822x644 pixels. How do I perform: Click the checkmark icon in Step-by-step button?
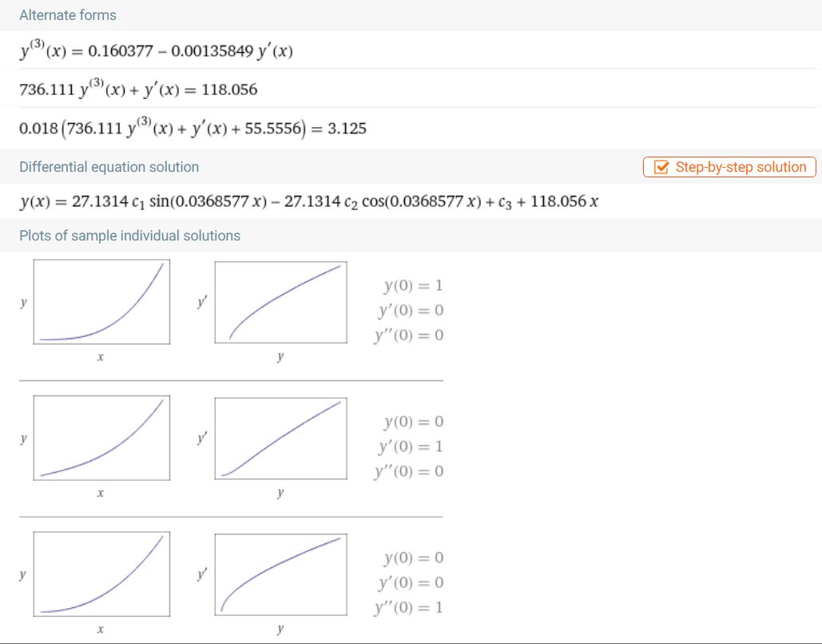tap(661, 167)
